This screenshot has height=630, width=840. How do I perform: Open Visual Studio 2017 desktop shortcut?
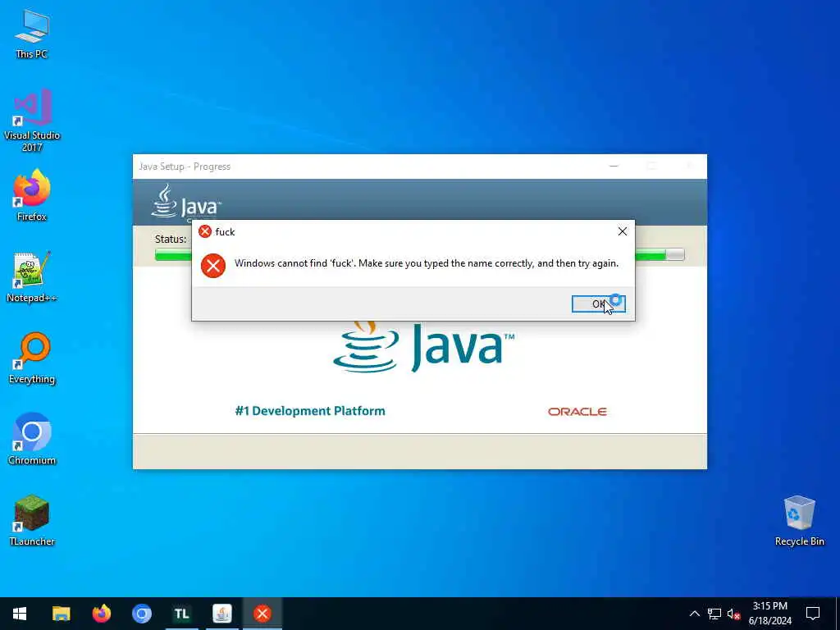(32, 121)
